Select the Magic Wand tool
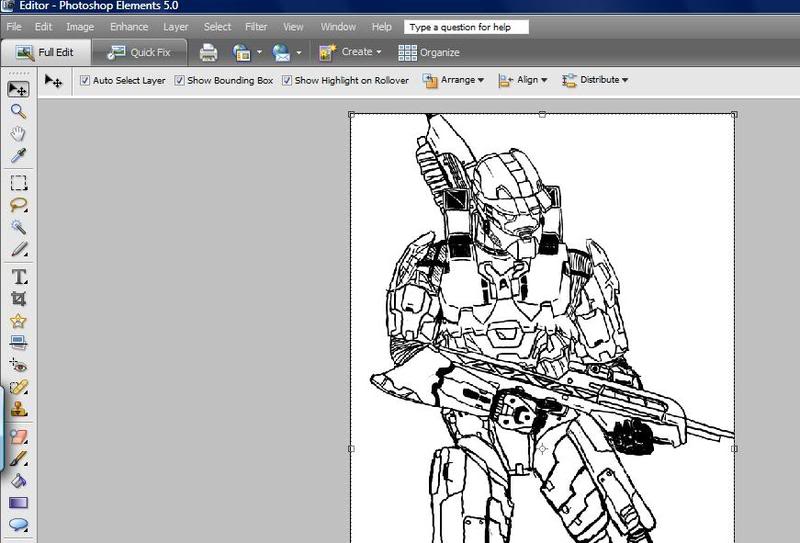This screenshot has height=543, width=800. click(x=18, y=227)
